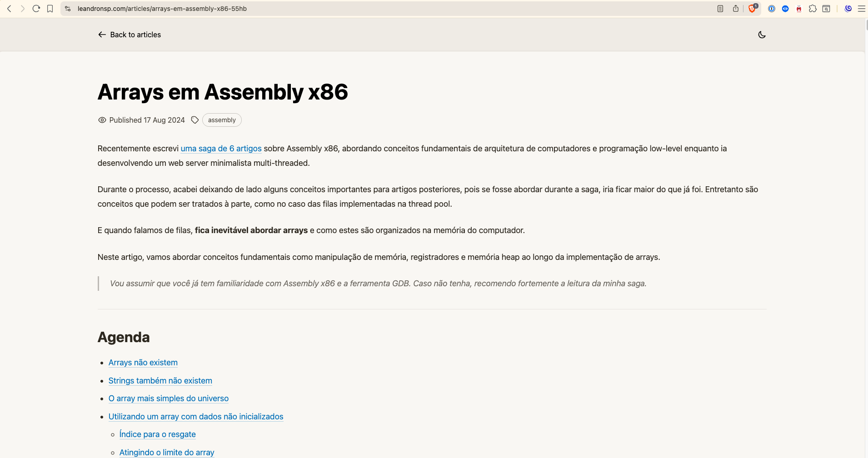
Task: Open the share icon in the address bar
Action: [736, 9]
